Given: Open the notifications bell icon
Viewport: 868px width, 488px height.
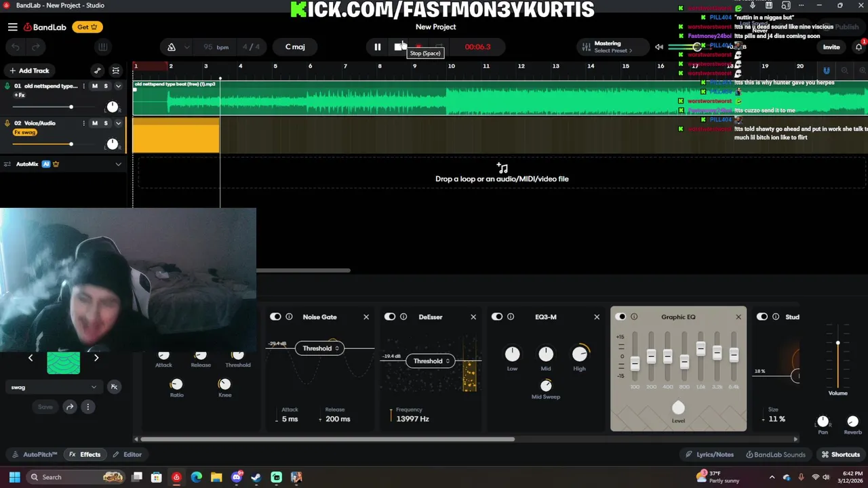Looking at the screenshot, I should pos(858,47).
